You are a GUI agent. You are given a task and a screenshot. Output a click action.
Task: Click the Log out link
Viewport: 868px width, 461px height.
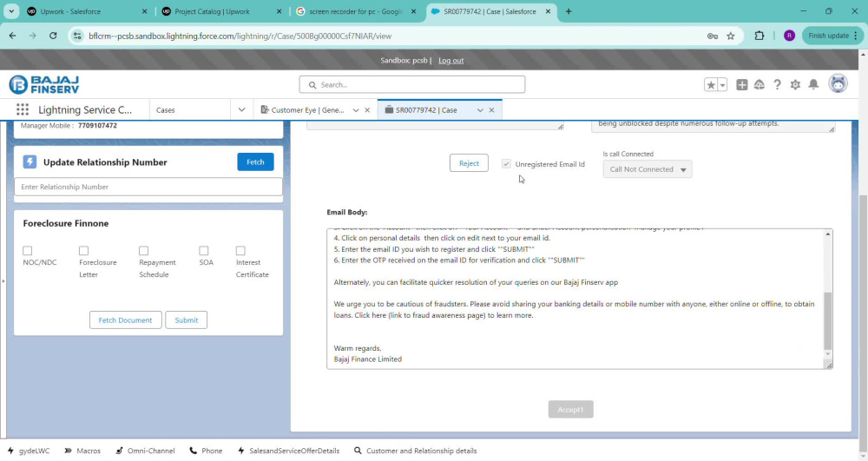click(450, 60)
